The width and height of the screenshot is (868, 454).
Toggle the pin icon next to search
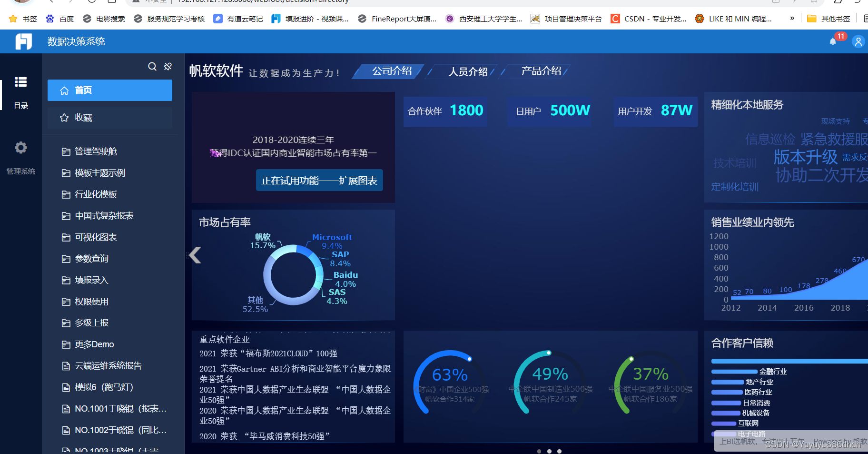pyautogui.click(x=168, y=66)
